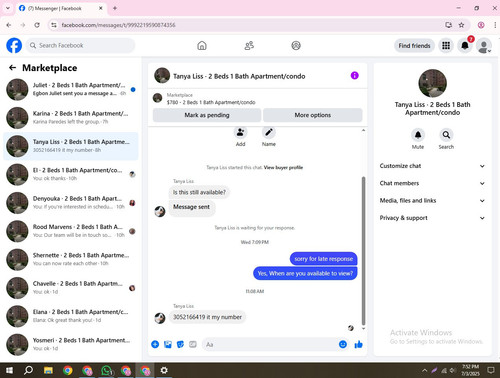Open more actions plus icon in composer
The height and width of the screenshot is (378, 500).
[155, 344]
